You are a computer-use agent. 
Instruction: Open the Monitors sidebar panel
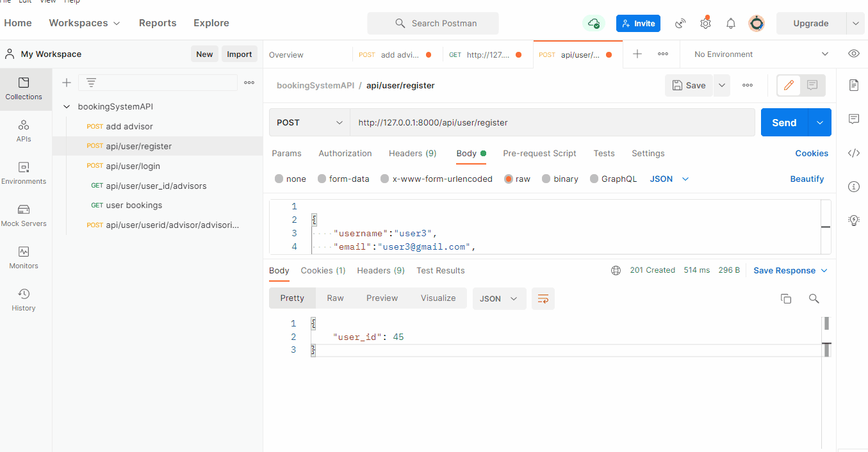pyautogui.click(x=24, y=257)
